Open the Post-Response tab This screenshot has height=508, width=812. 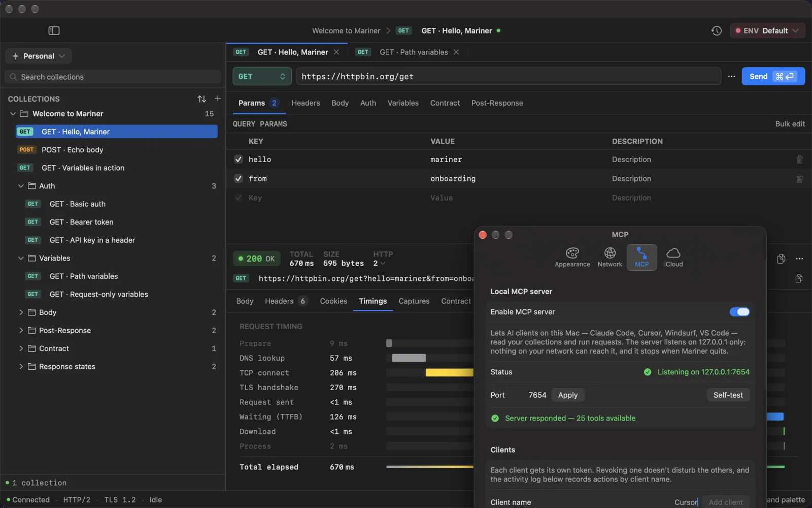(x=497, y=103)
